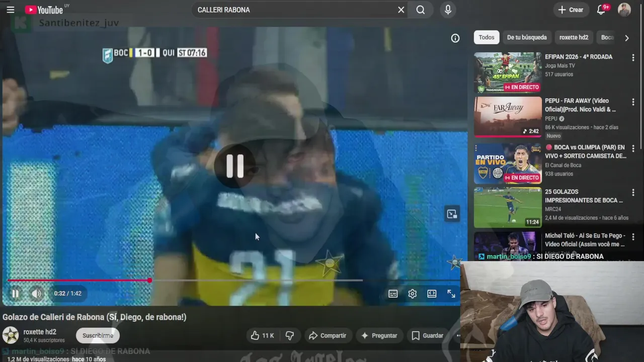644x362 pixels.
Task: Save video with the Guardar button
Action: point(427,335)
